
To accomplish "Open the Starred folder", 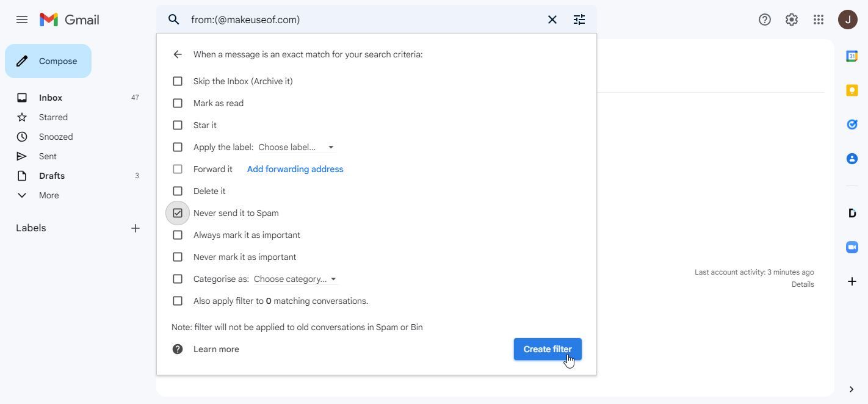I will [x=53, y=117].
